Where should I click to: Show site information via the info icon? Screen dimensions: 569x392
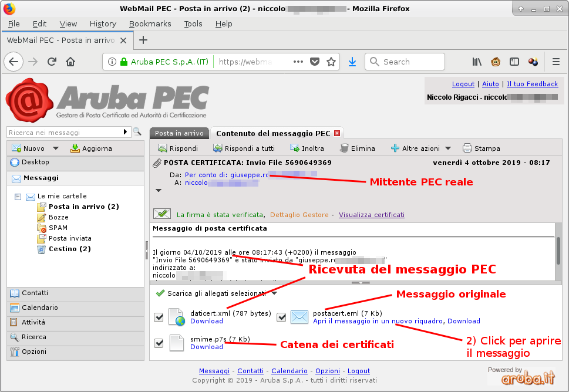click(112, 62)
